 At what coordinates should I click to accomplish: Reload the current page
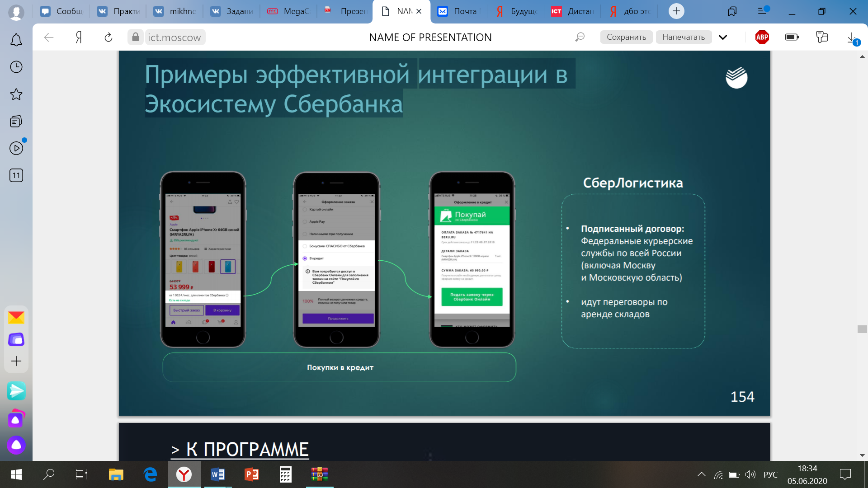click(x=108, y=37)
